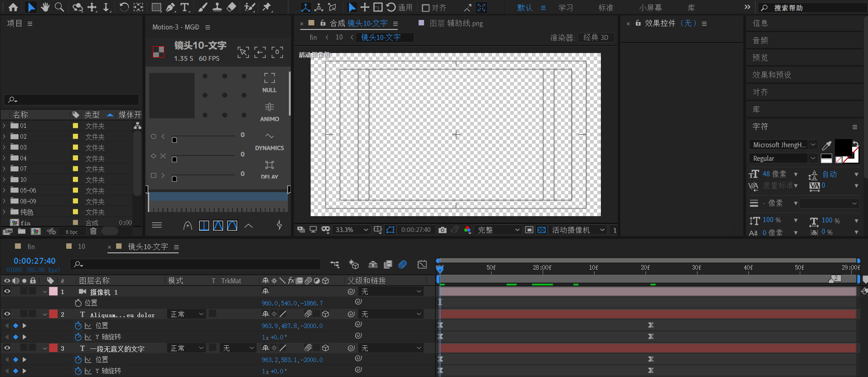The height and width of the screenshot is (377, 868).
Task: Select the Zoom magnifier tool
Action: (x=59, y=7)
